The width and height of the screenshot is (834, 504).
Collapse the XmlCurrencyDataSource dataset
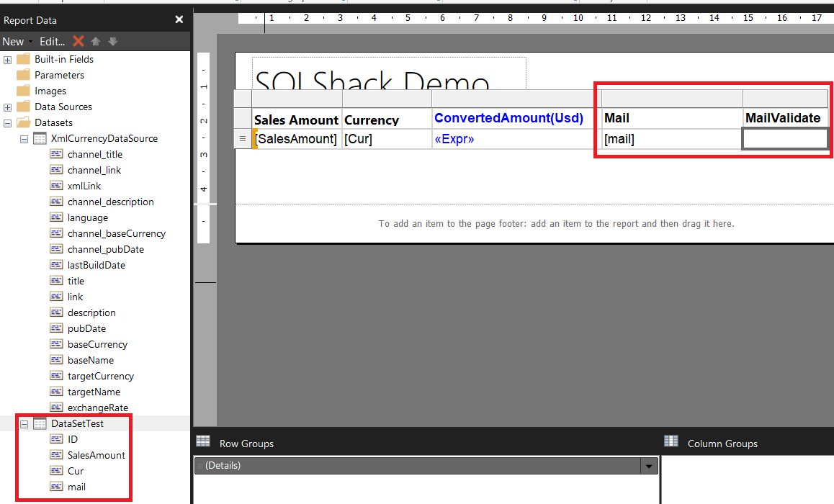tap(24, 139)
